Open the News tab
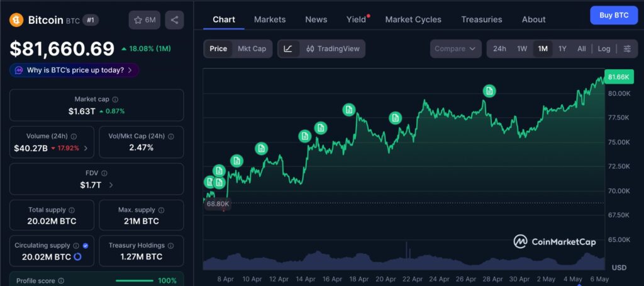This screenshot has height=286, width=644. 316,20
